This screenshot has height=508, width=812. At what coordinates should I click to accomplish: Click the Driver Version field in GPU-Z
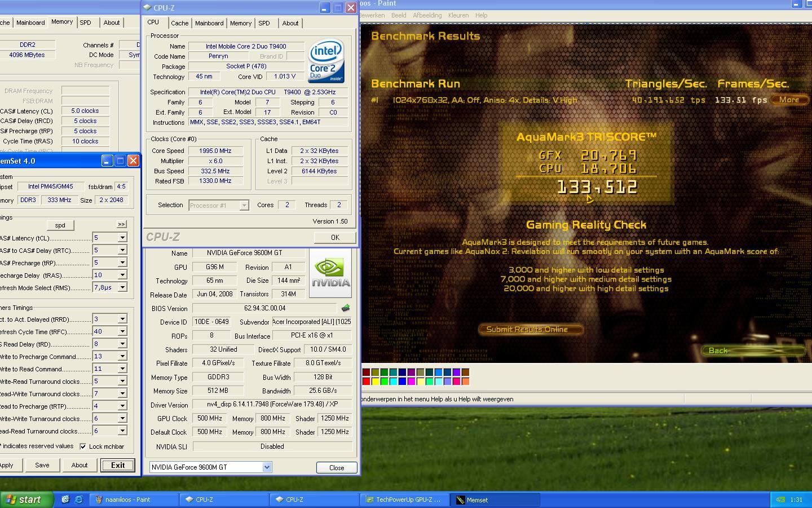pos(272,405)
